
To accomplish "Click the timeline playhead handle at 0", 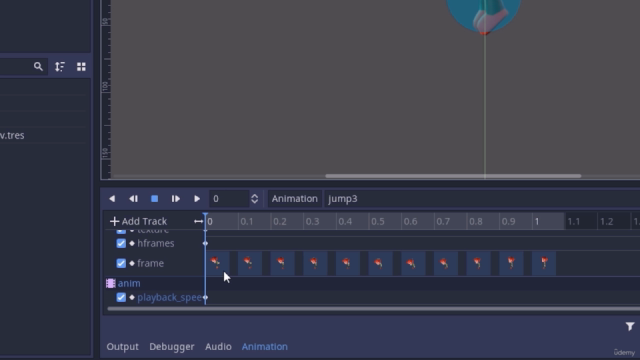I will click(x=205, y=216).
